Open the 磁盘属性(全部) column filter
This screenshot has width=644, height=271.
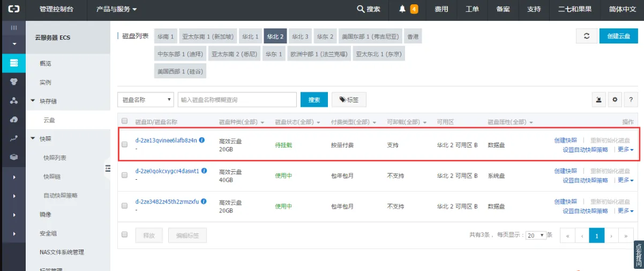pyautogui.click(x=511, y=122)
